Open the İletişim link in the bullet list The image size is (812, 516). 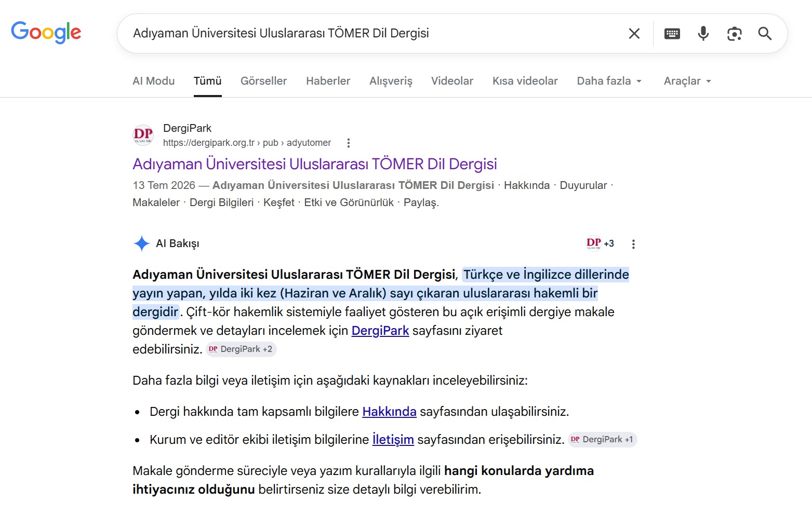coord(393,440)
